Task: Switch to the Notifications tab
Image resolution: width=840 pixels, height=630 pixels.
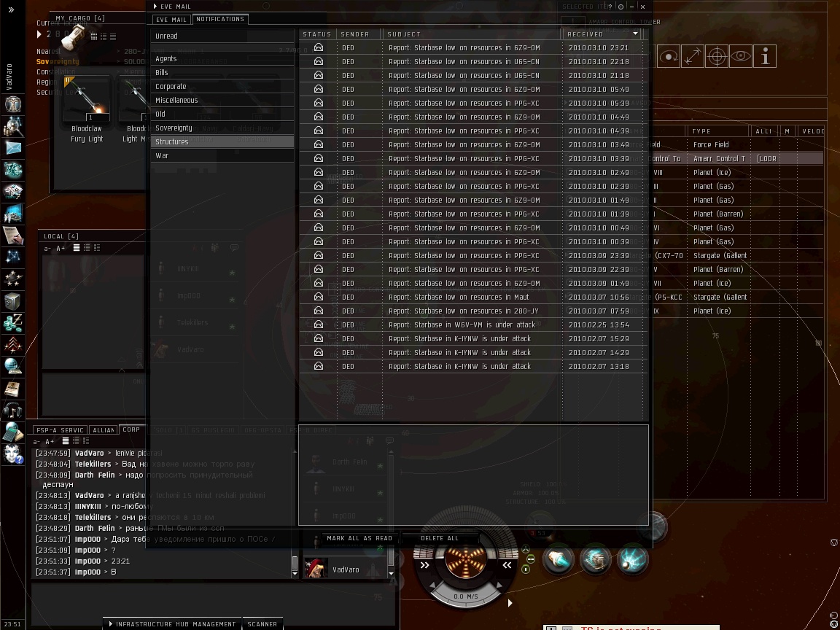Action: [x=220, y=19]
